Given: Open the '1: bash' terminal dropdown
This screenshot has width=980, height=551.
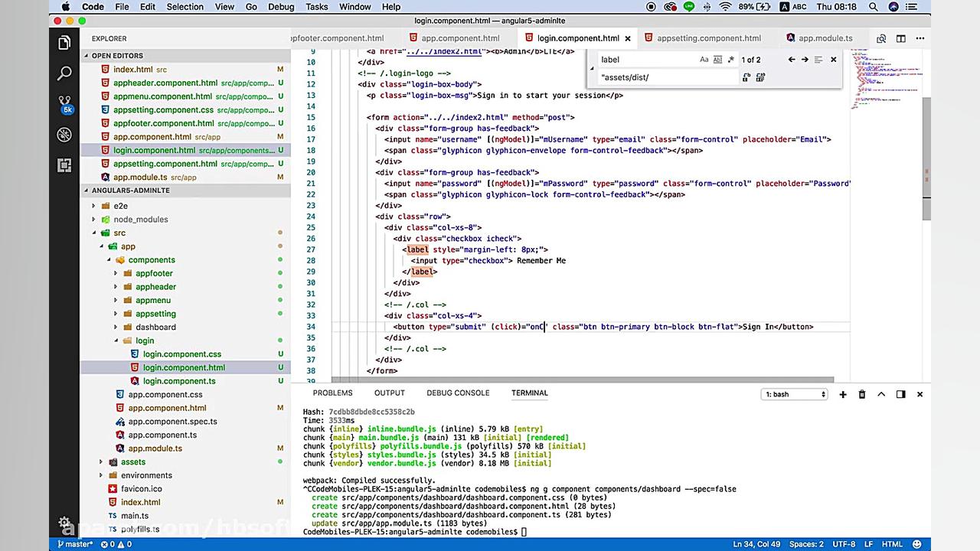Looking at the screenshot, I should 795,394.
